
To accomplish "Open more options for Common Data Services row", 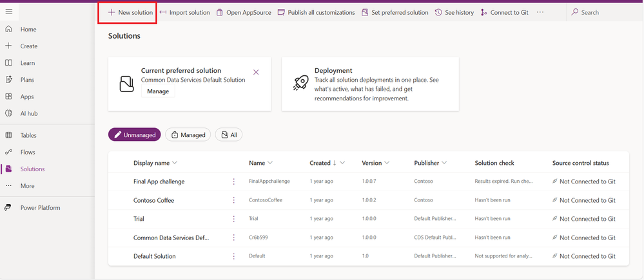I will click(x=234, y=238).
